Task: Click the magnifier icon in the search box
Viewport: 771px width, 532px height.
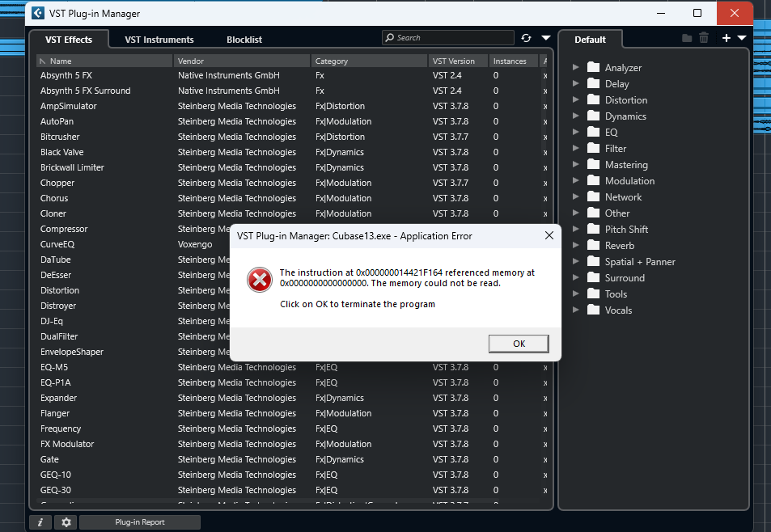Action: click(x=390, y=37)
